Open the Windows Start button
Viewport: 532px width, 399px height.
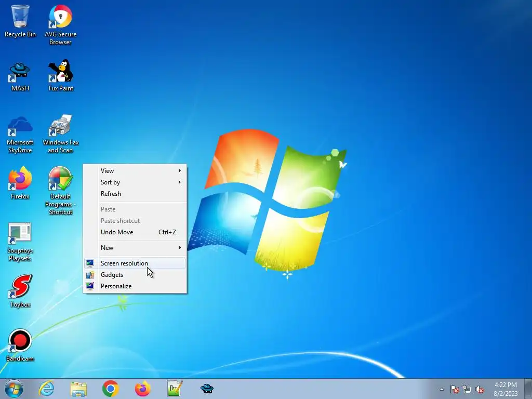[x=14, y=389]
